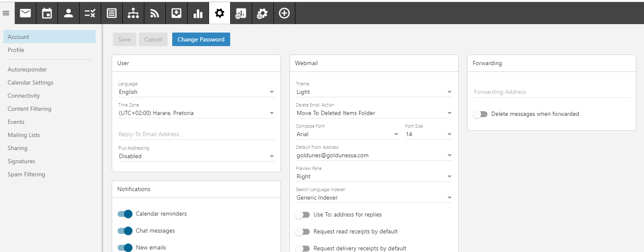Enable Request delivery receipts by default
644x252 pixels.
tap(303, 249)
